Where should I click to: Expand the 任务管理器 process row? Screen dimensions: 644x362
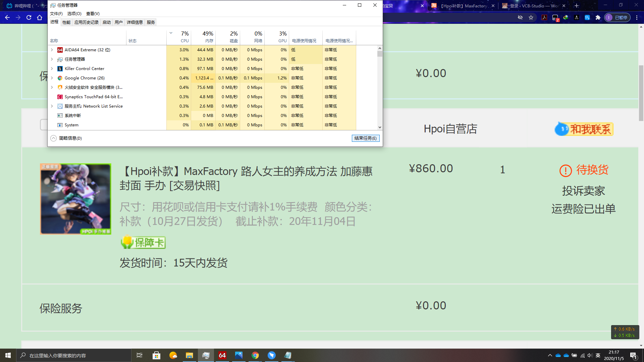coord(52,59)
